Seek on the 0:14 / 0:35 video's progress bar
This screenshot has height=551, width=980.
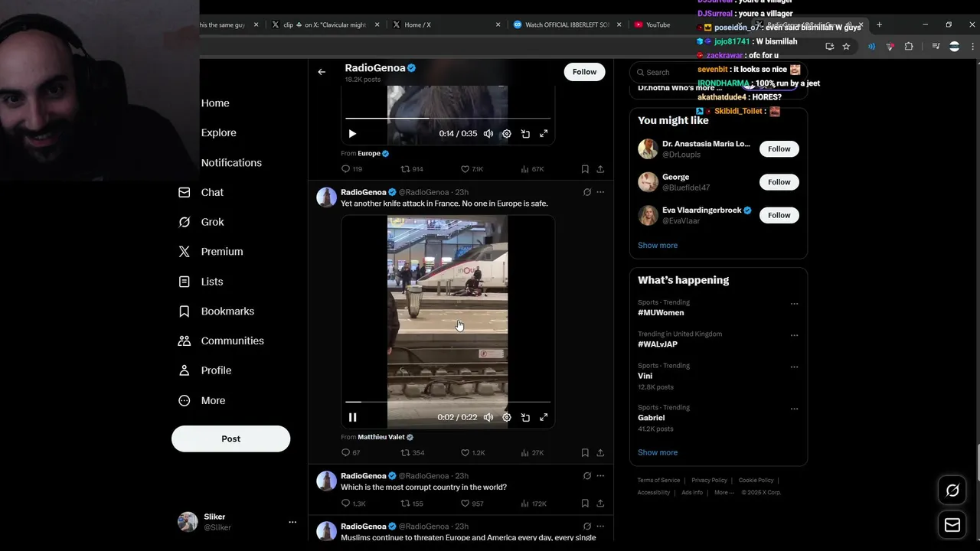(448, 119)
